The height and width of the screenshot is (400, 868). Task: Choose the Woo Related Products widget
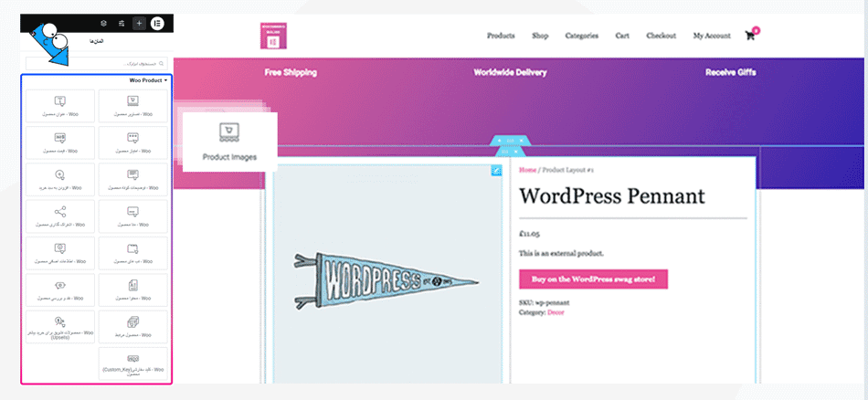click(132, 327)
